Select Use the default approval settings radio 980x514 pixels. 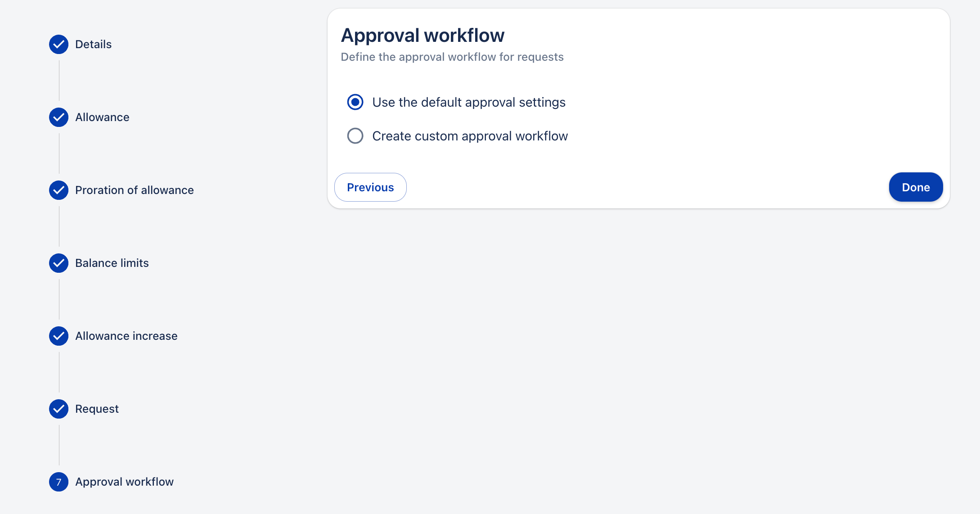(355, 102)
